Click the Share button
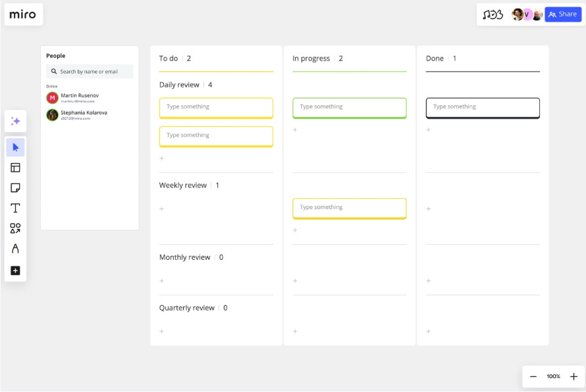The height and width of the screenshot is (392, 586). (x=563, y=14)
